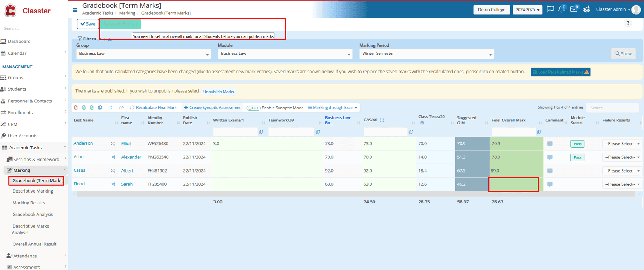Open Overall Annual Result page
The height and width of the screenshot is (270, 644).
tap(34, 244)
